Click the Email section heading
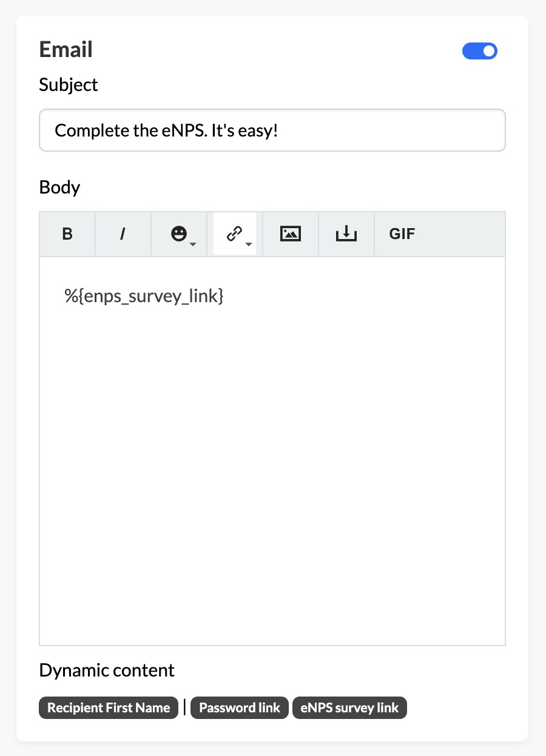Image resolution: width=546 pixels, height=756 pixels. click(66, 50)
